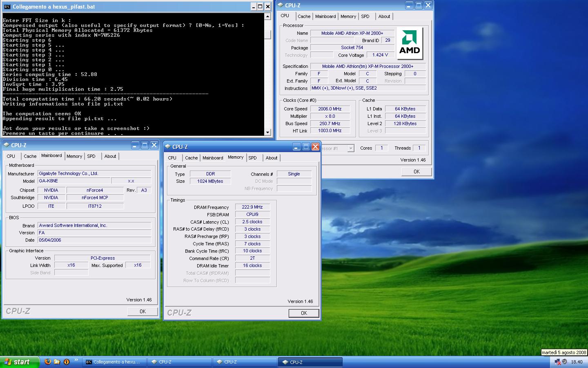
Task: Expand the quick launch overflow chevron
Action: coord(76,360)
